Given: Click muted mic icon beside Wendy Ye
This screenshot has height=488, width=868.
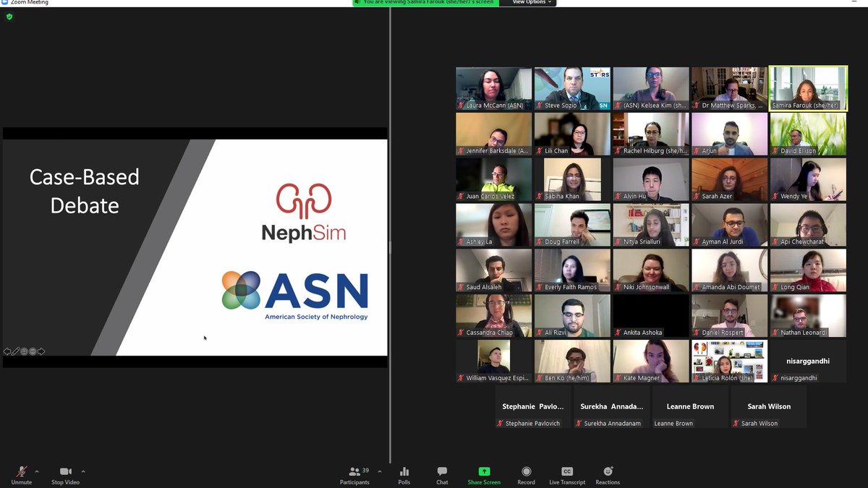Looking at the screenshot, I should (x=776, y=197).
